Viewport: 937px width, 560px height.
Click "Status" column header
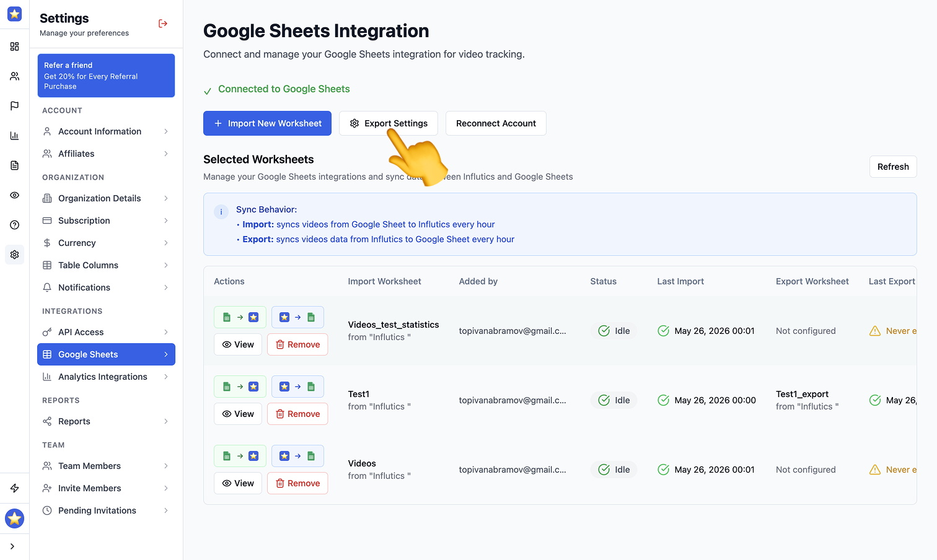click(604, 281)
